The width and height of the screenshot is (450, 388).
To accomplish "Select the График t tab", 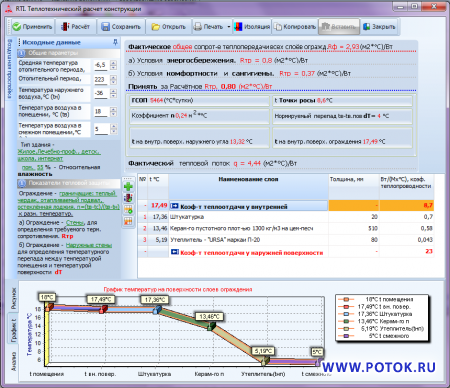I will pos(13,330).
